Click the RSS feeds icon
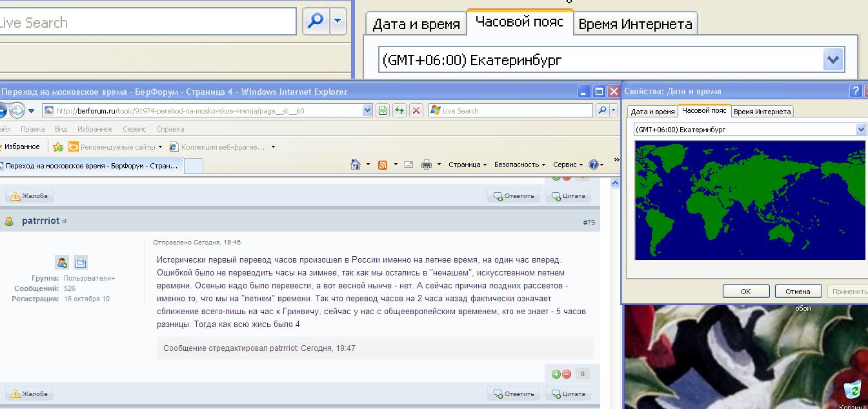Screen dimensions: 868x409 click(383, 165)
